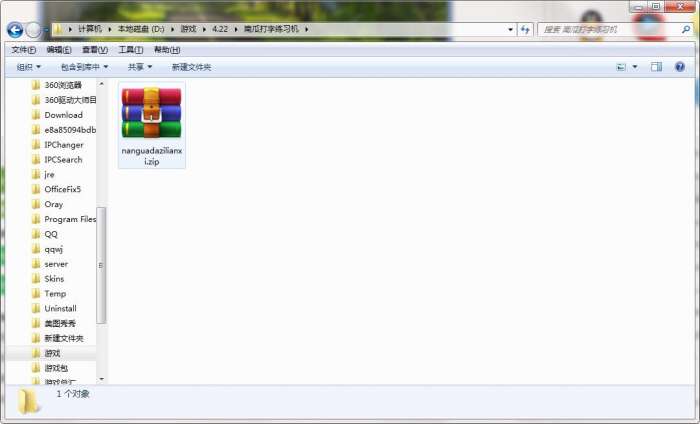This screenshot has width=700, height=424.
Task: Select the IPChanger folder in tree
Action: click(x=63, y=145)
